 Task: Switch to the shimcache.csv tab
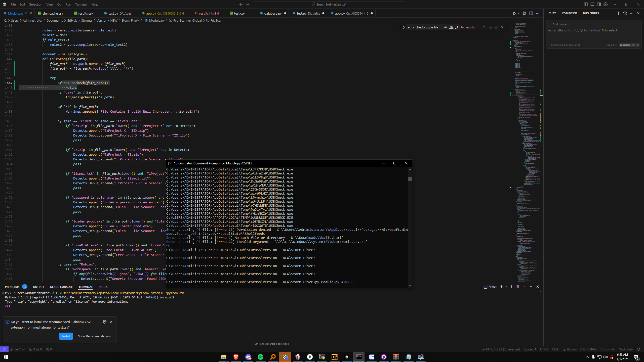tap(53, 13)
